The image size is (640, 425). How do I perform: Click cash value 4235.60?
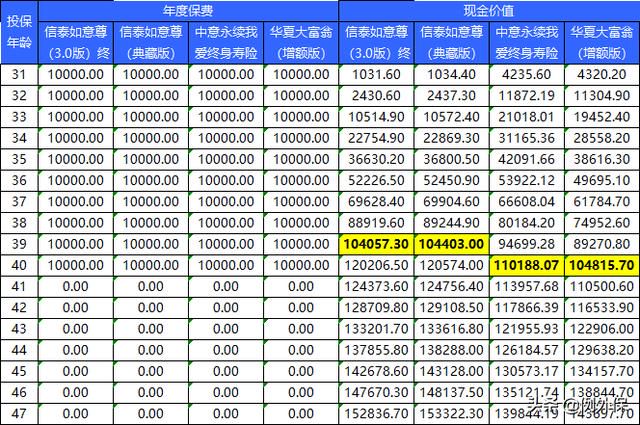pyautogui.click(x=527, y=74)
